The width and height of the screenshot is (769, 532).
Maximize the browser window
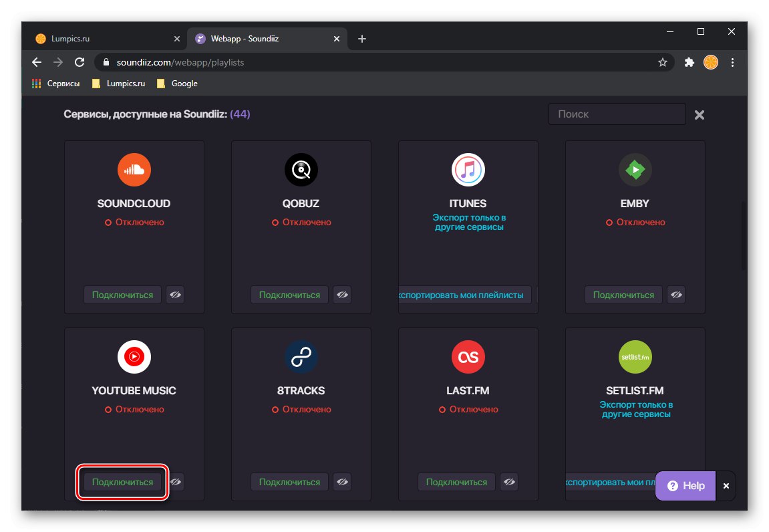point(701,31)
